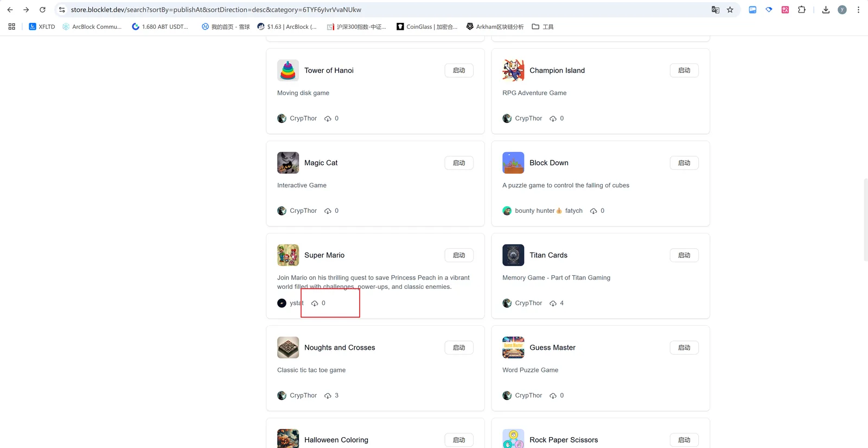This screenshot has height=448, width=868.
Task: Open the Magic Cat title
Action: pyautogui.click(x=321, y=163)
